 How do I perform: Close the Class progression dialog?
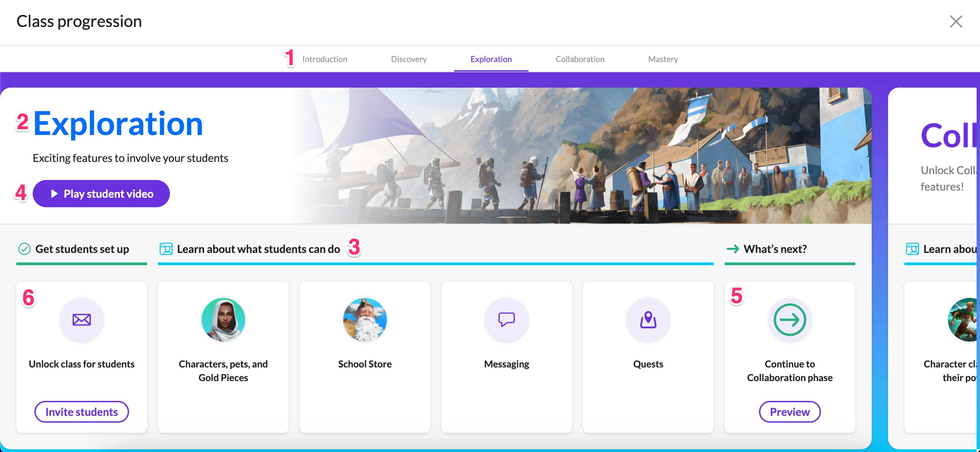tap(955, 22)
